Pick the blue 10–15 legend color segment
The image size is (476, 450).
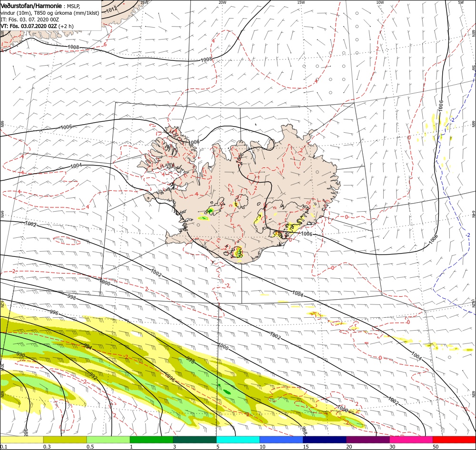(x=281, y=440)
